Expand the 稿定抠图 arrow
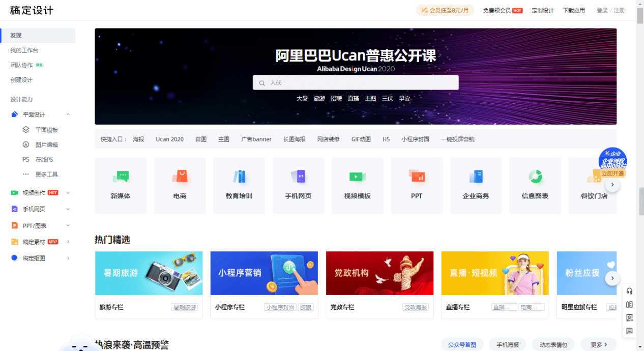This screenshot has height=351, width=644. [68, 258]
